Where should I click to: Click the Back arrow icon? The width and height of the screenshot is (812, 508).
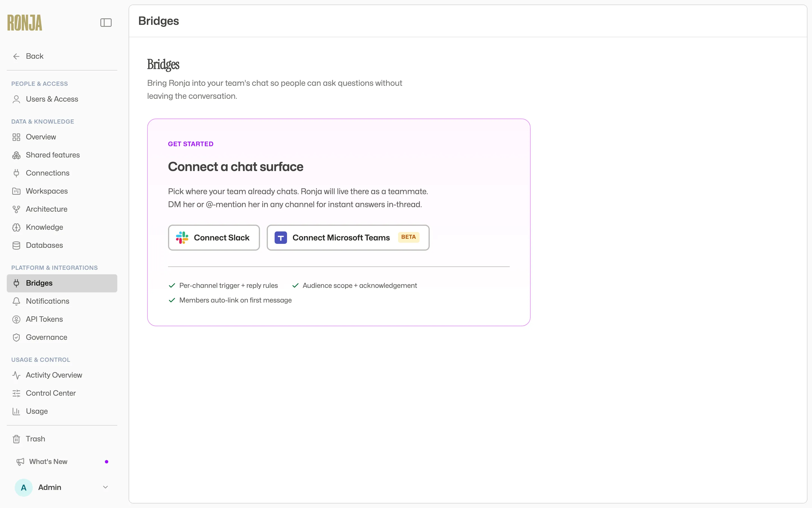tap(16, 56)
